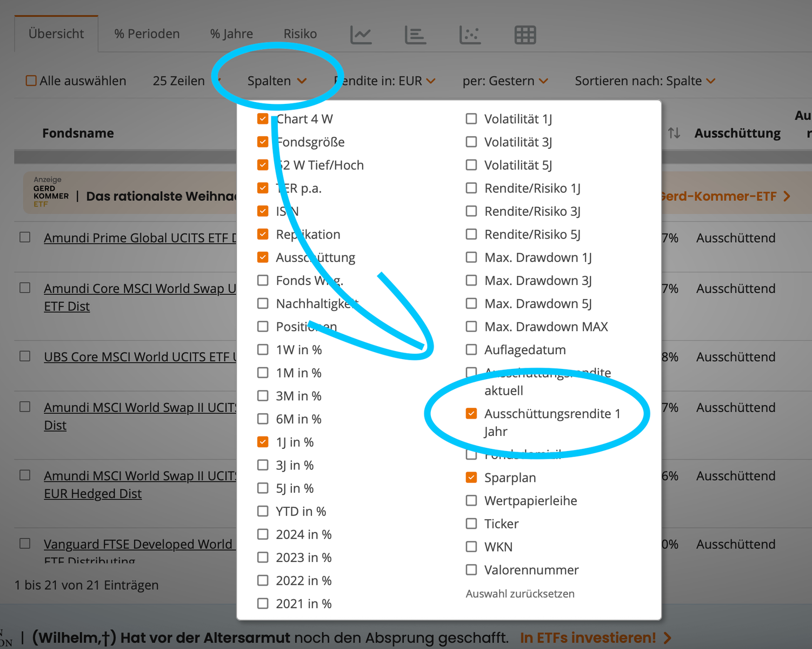Open the line chart view icon
812x649 pixels.
[361, 35]
